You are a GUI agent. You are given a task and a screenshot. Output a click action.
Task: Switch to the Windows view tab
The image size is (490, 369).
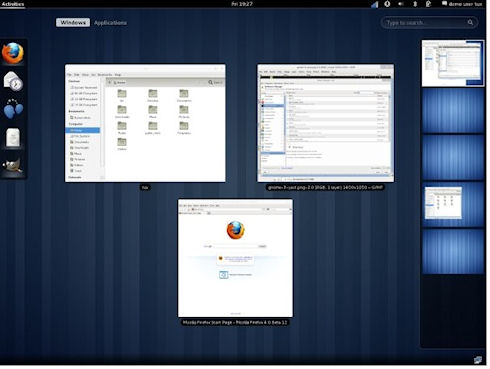[73, 22]
